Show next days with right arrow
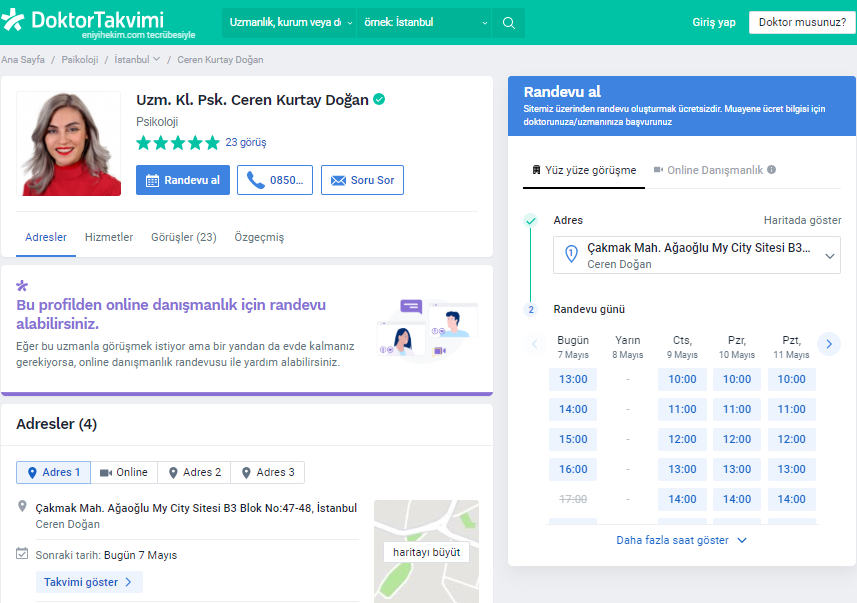 tap(828, 344)
